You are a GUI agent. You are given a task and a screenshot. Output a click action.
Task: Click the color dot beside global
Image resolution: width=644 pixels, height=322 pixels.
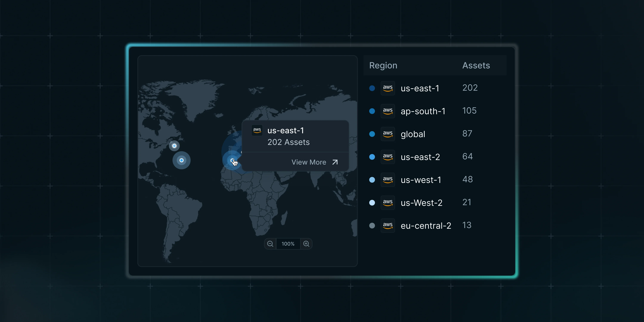[372, 134]
